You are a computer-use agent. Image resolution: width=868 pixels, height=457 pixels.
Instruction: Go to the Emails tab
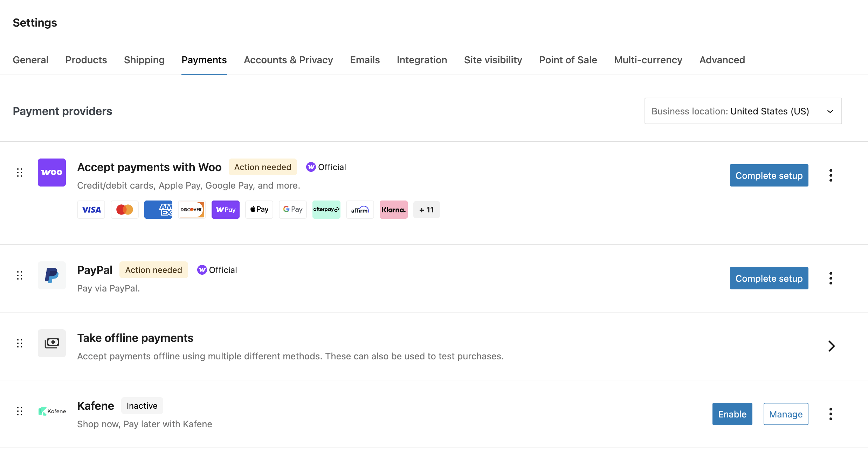point(365,60)
